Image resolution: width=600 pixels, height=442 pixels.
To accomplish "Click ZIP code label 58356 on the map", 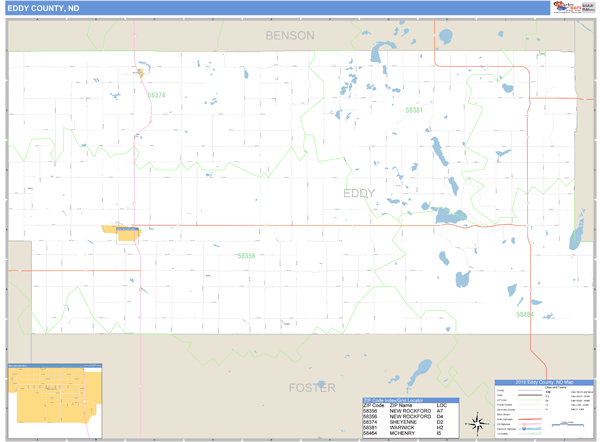I will pyautogui.click(x=246, y=256).
